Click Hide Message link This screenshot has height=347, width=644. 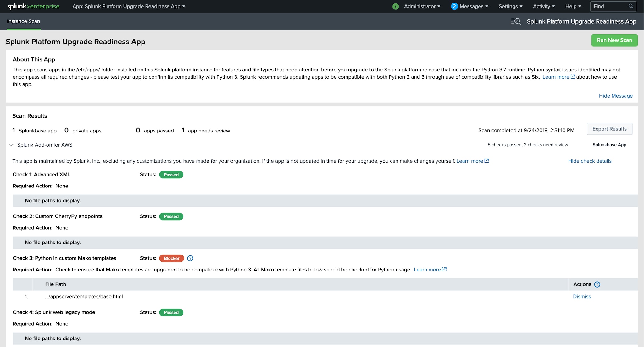pyautogui.click(x=616, y=96)
